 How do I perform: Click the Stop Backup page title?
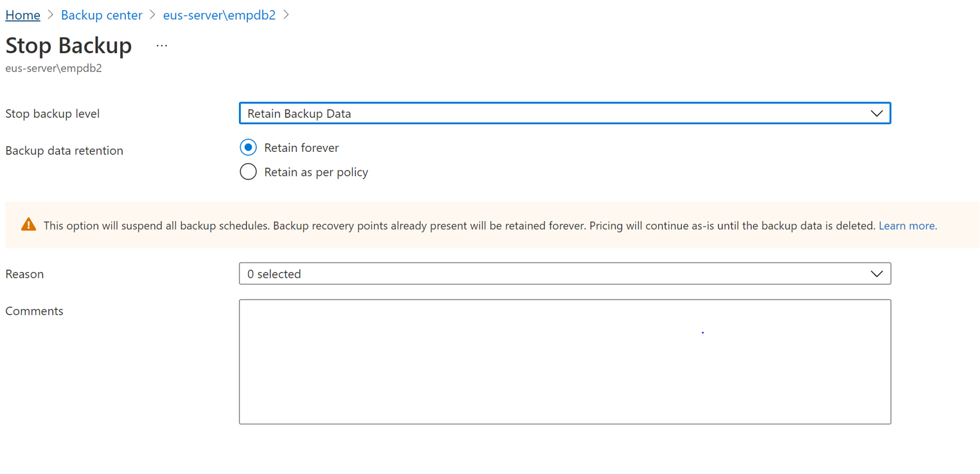[x=69, y=45]
